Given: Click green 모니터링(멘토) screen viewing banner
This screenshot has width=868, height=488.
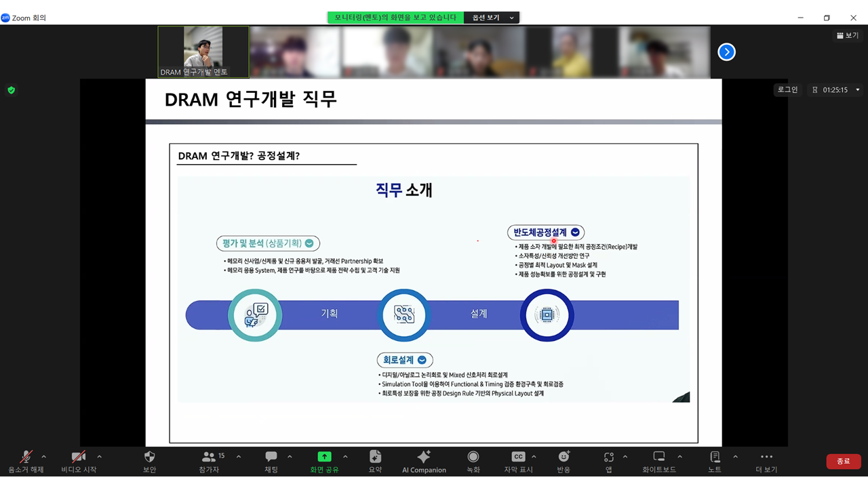Looking at the screenshot, I should pyautogui.click(x=396, y=18).
